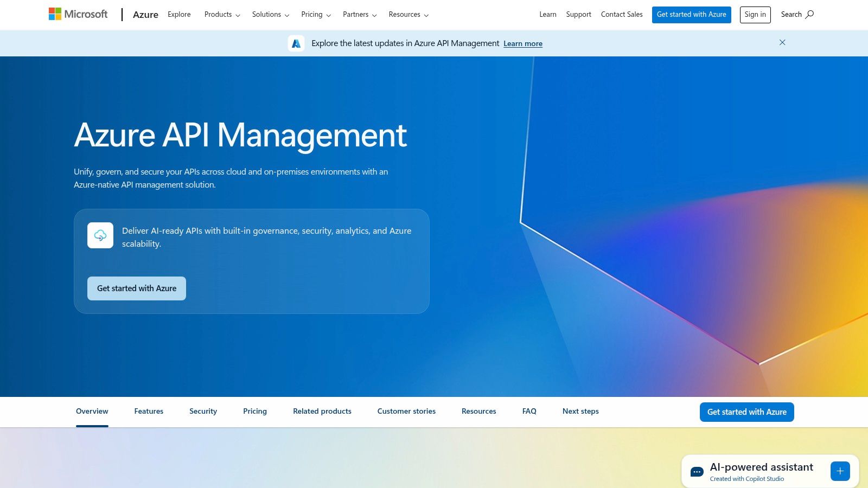Expand the Products dropdown menu
This screenshot has width=868, height=488.
point(222,15)
